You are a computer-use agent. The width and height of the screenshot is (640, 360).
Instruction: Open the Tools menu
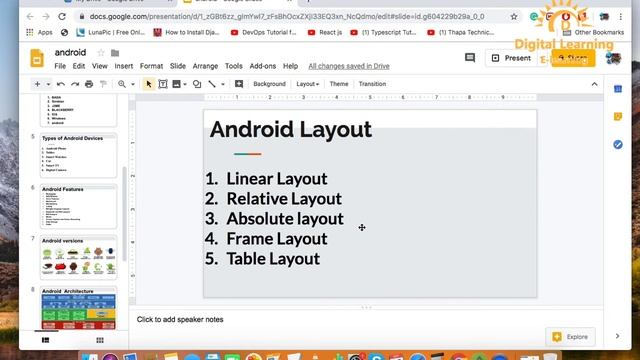(x=233, y=66)
